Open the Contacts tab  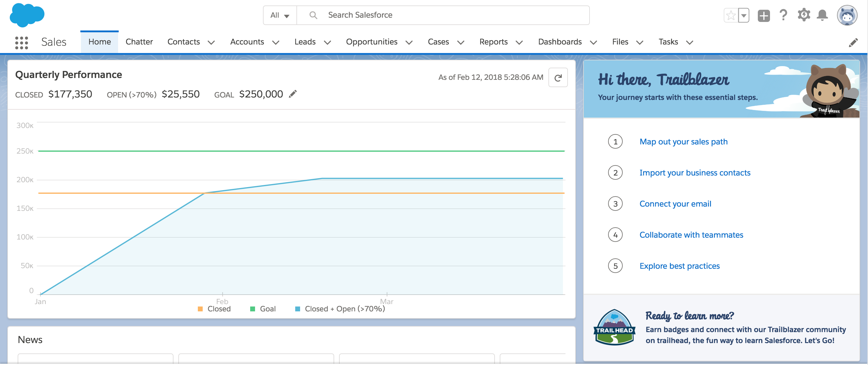click(184, 42)
